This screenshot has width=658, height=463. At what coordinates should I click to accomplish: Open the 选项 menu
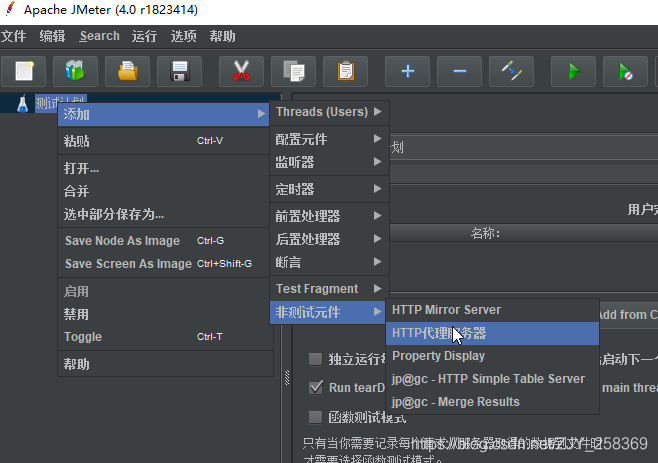(183, 36)
